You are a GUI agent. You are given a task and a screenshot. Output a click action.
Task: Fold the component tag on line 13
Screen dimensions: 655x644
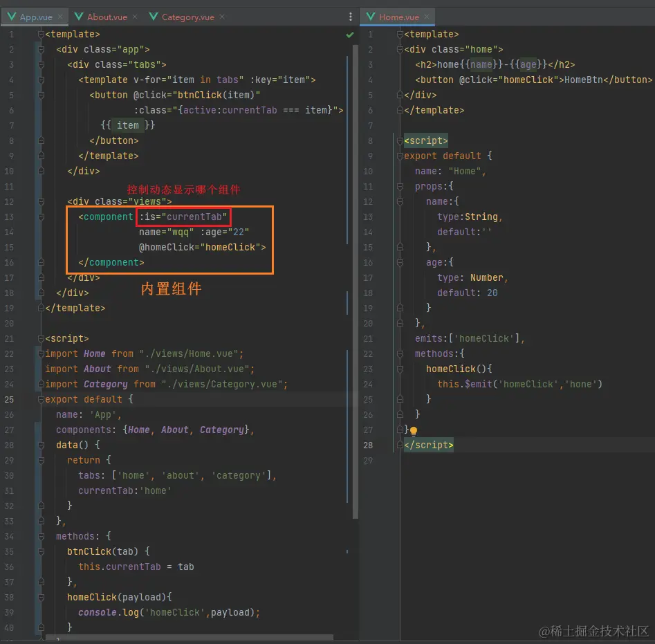click(41, 217)
